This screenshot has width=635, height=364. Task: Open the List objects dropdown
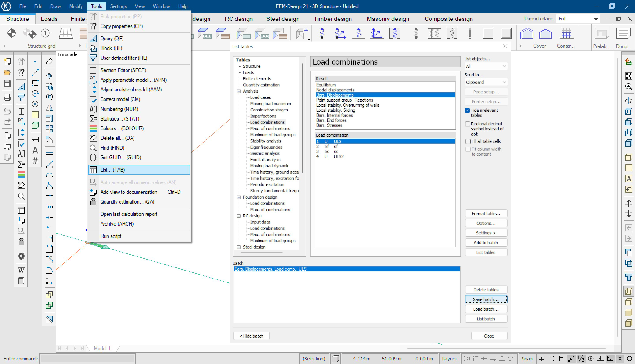(486, 66)
